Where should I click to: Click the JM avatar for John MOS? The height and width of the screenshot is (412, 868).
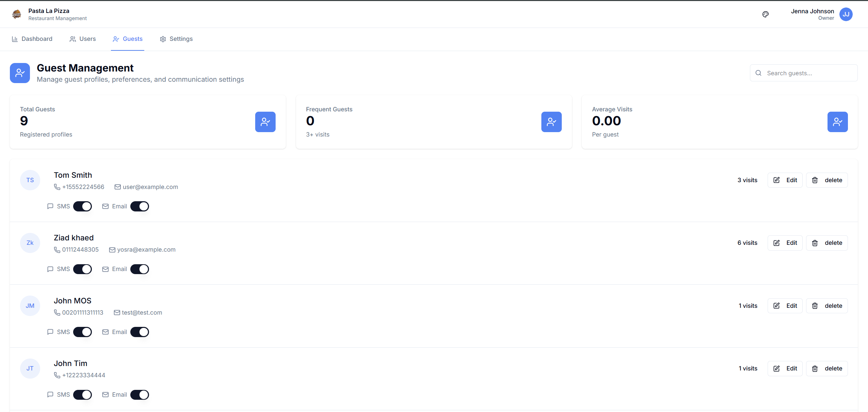click(30, 306)
